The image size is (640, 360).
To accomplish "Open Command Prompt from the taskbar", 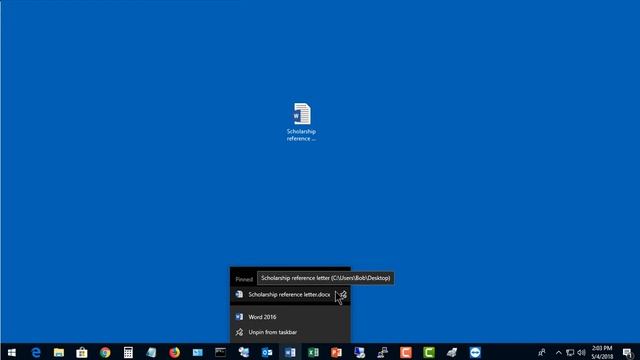I will point(220,352).
